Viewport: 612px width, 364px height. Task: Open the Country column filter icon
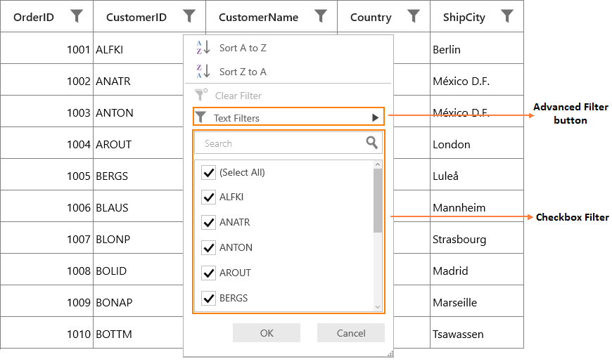[414, 16]
